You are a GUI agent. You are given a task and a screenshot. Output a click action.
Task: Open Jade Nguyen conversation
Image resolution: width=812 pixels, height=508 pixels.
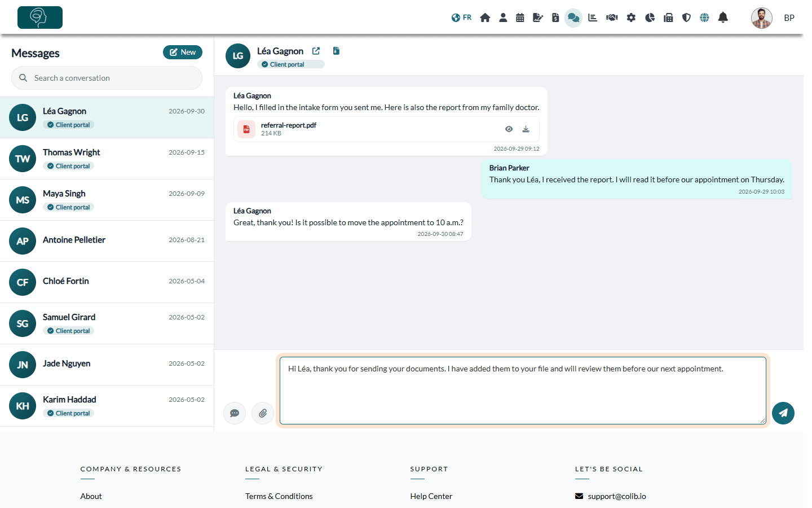point(107,365)
